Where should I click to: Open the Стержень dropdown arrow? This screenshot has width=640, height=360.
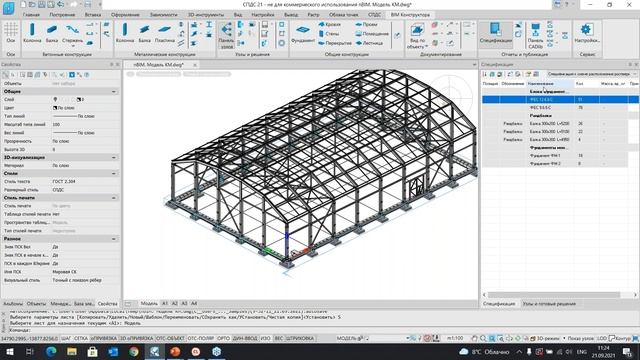click(73, 46)
